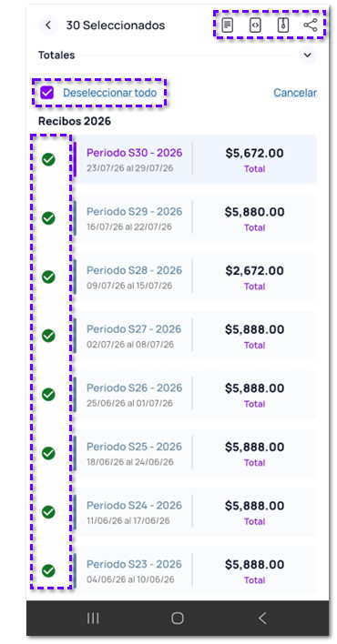Open the Periodo S29 - 2026 receipt

pyautogui.click(x=195, y=218)
